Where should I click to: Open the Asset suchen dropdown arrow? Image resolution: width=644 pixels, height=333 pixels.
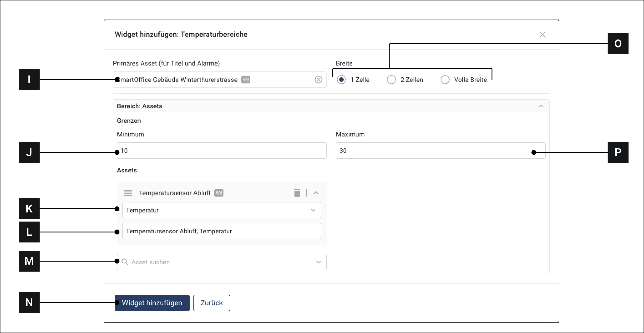coord(318,262)
